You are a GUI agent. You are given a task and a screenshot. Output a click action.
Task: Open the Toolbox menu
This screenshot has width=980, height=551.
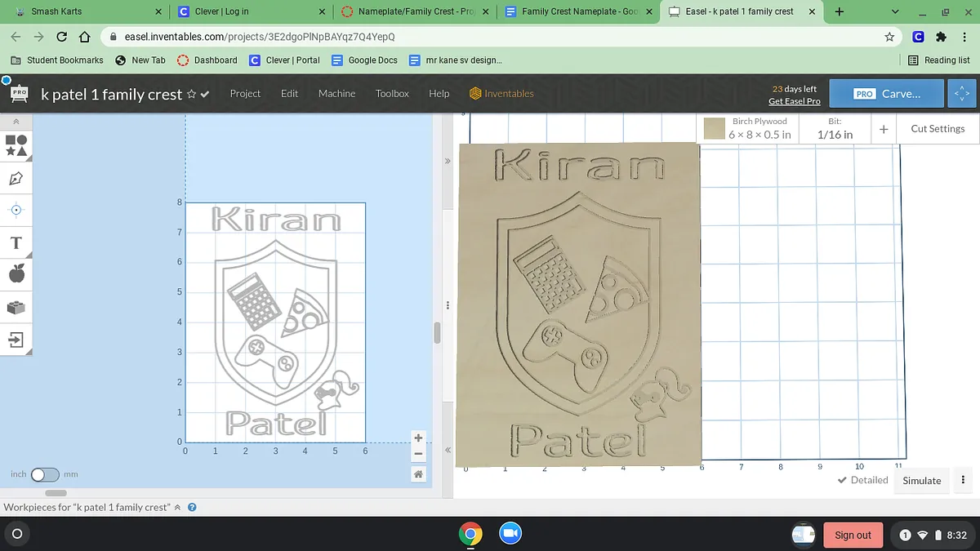(392, 94)
